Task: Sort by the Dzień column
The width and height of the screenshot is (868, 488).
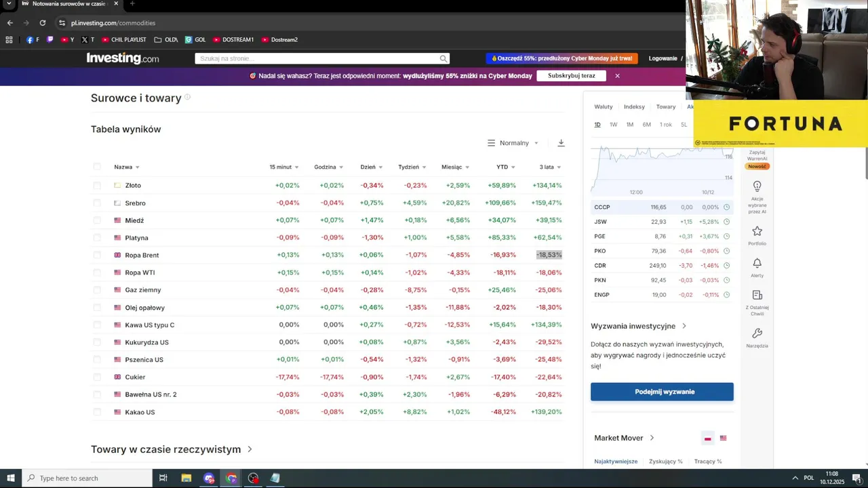Action: click(x=372, y=167)
